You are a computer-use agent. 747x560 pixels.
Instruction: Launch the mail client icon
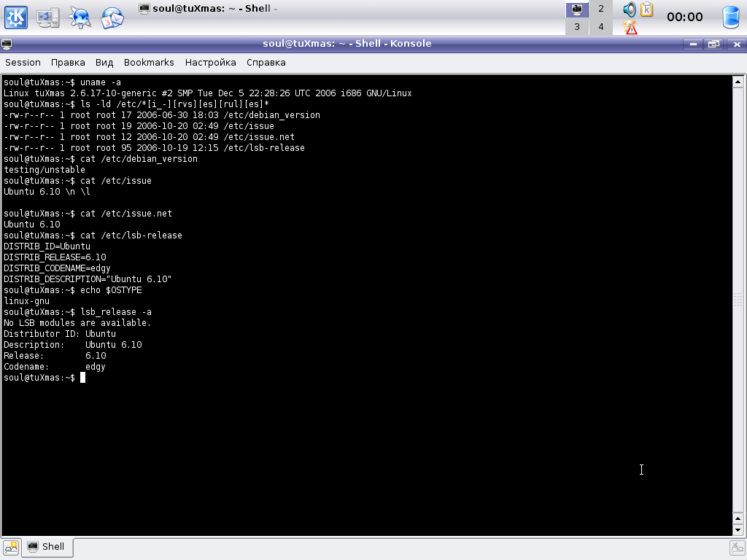coord(112,17)
